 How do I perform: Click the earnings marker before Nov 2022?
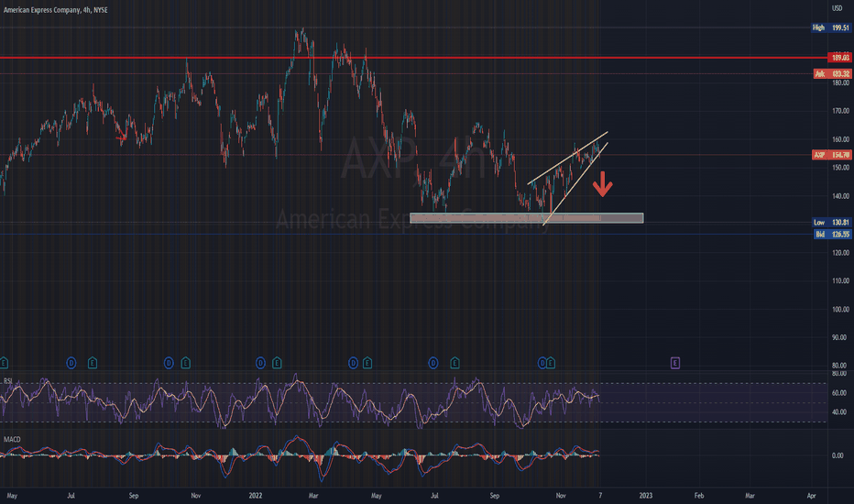(x=551, y=363)
